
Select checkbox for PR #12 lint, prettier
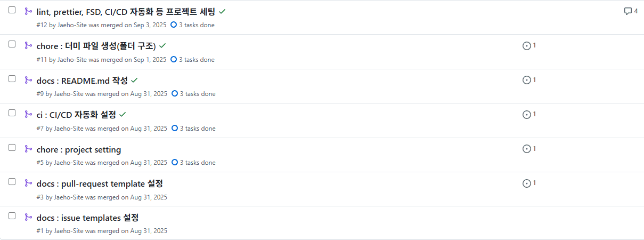[12, 10]
